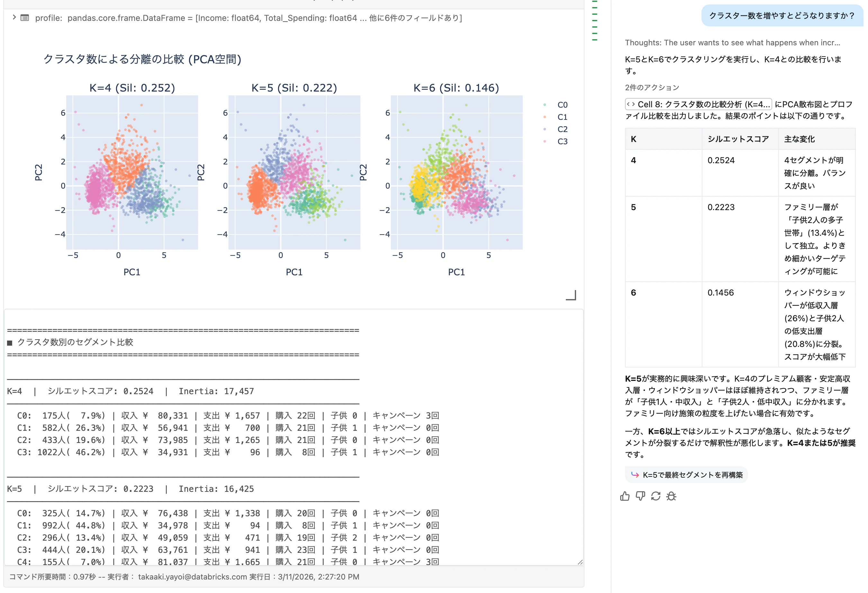Click the row with 433人( 19.6%)
Viewport: 868px width, 593px height.
coord(228,440)
